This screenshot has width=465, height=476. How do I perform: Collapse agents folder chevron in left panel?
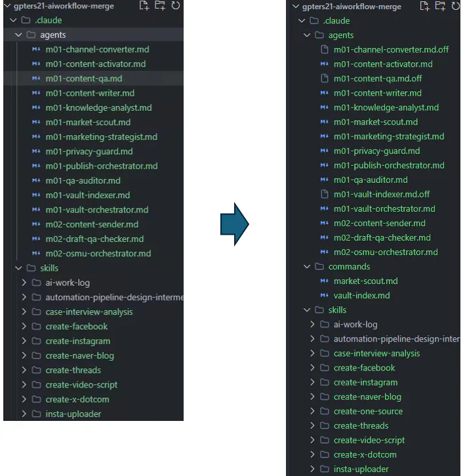coord(18,35)
